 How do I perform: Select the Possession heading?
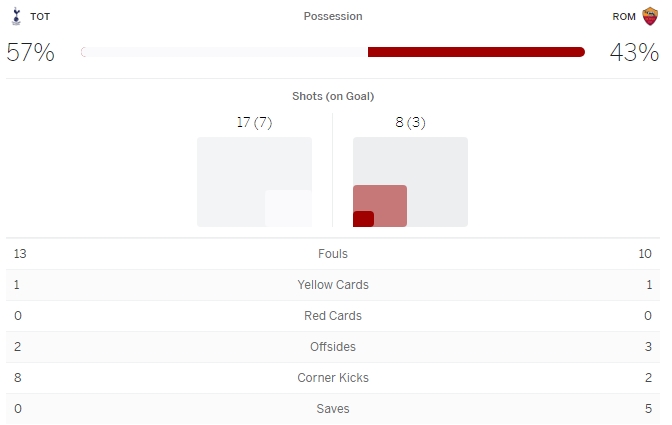333,17
